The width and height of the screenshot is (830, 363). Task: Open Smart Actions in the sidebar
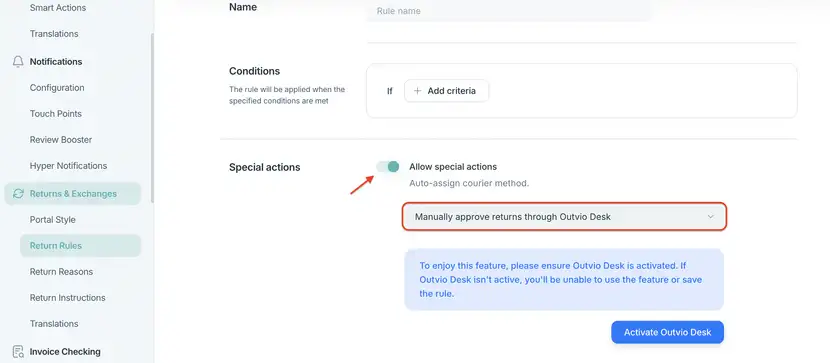tap(58, 8)
